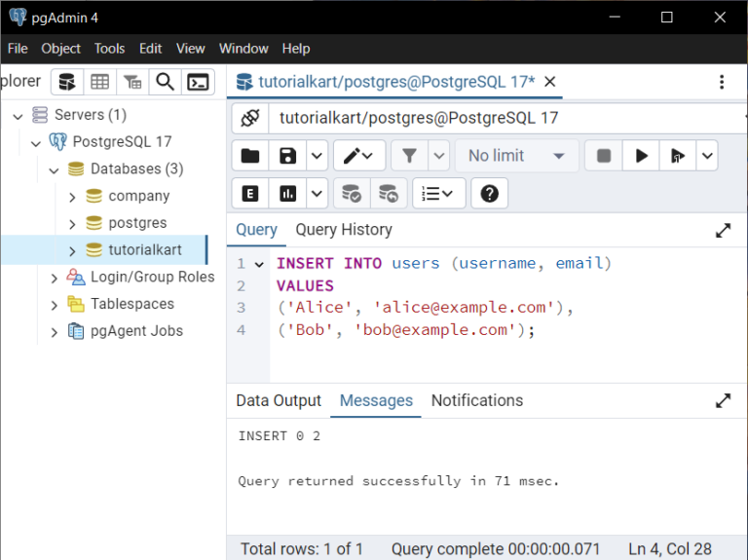Open the Search Objects magnifier icon
Screen dimensions: 748x560
[166, 82]
